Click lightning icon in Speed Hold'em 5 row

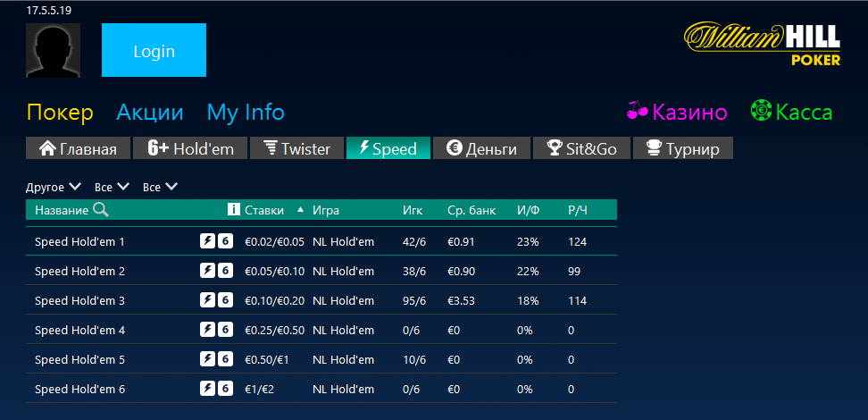[207, 359]
